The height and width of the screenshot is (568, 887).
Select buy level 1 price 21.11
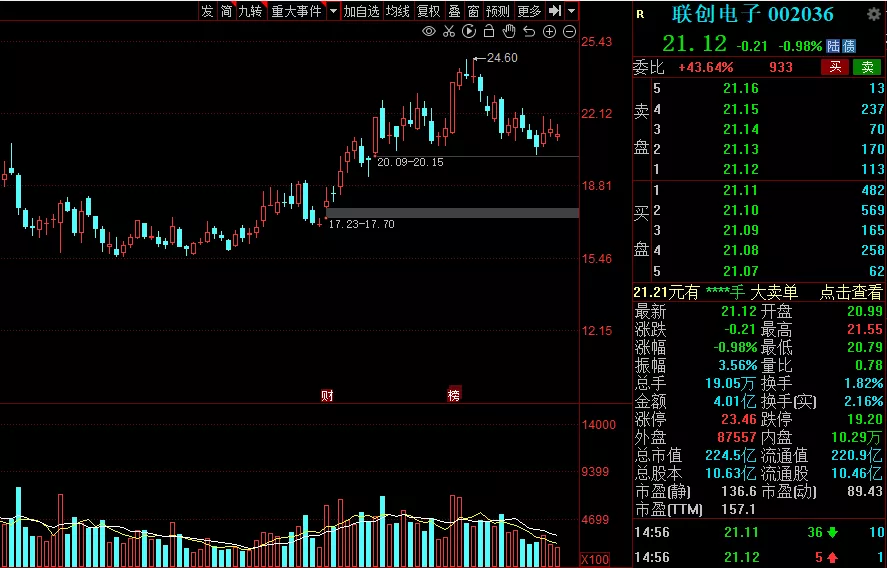pos(740,190)
